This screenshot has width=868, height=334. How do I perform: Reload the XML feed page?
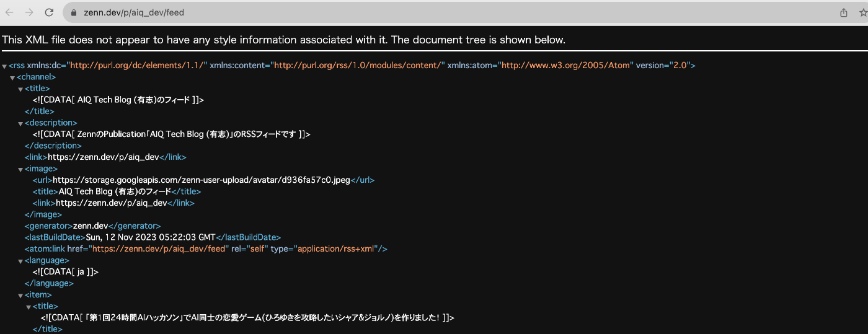(x=50, y=12)
